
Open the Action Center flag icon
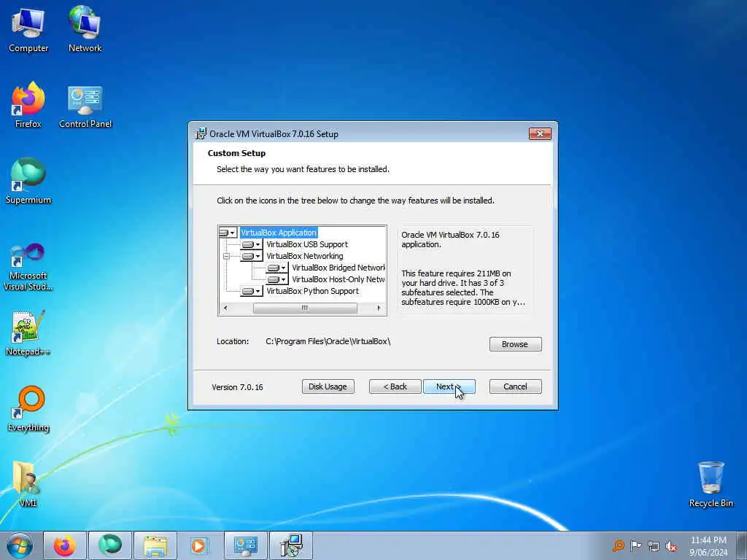636,545
